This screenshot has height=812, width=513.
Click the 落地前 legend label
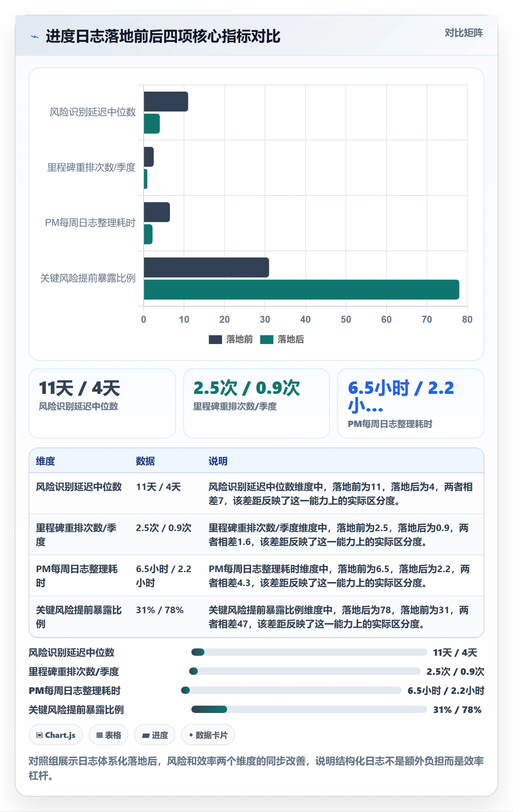(x=239, y=340)
